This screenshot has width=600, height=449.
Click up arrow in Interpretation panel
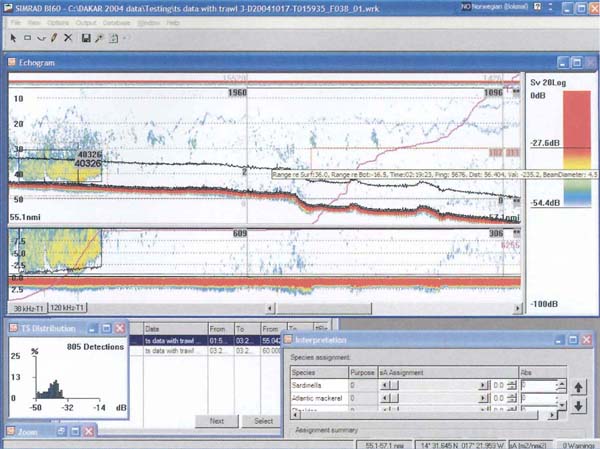click(580, 387)
